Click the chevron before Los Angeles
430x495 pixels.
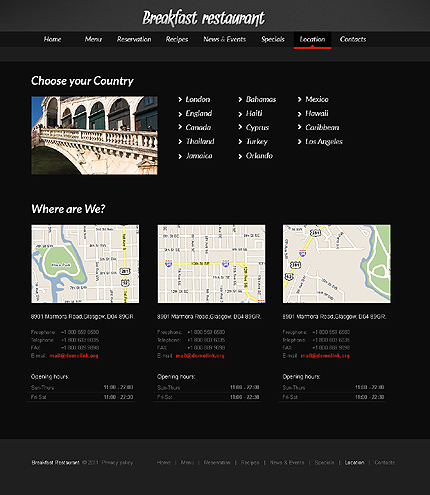pyautogui.click(x=299, y=142)
